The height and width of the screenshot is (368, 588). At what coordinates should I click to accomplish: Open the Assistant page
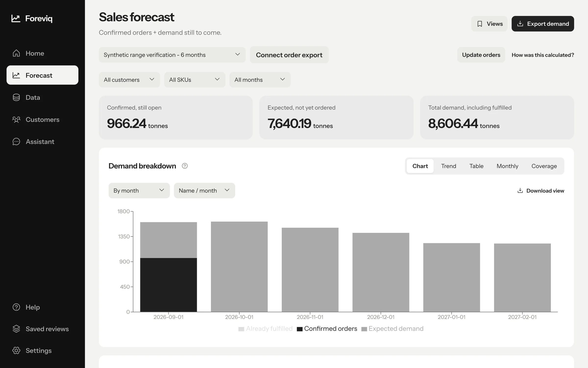click(42, 142)
